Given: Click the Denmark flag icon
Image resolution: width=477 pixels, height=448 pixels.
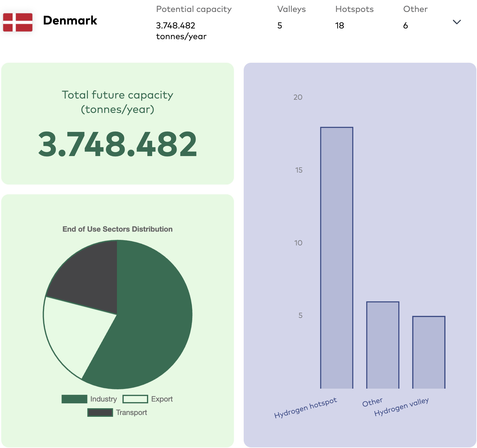Looking at the screenshot, I should (x=18, y=22).
